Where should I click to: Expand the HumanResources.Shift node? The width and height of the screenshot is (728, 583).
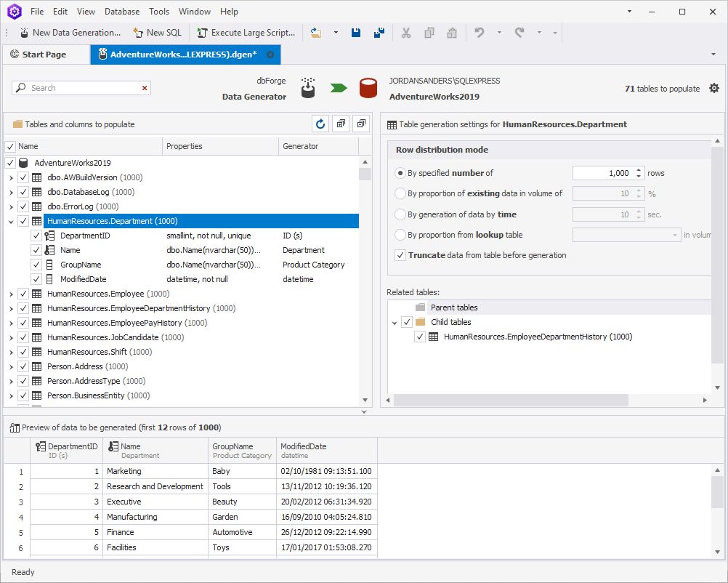[11, 352]
